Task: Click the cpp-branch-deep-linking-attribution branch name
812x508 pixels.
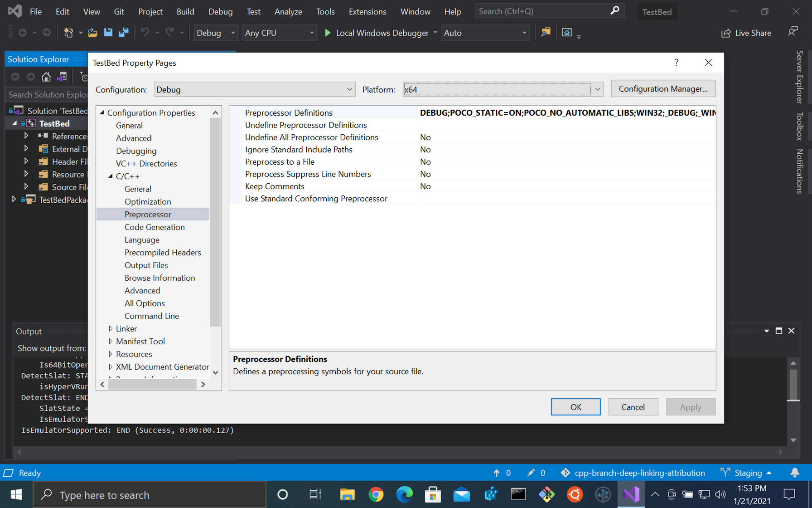Action: tap(639, 473)
